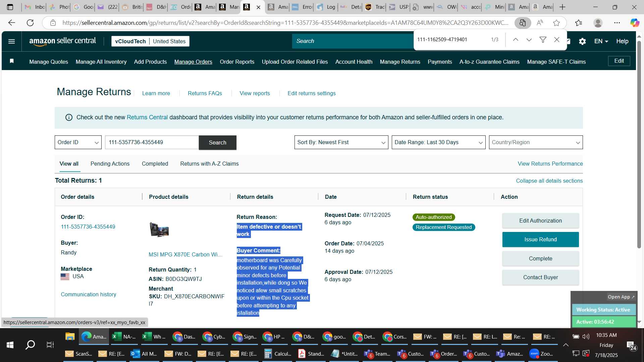The width and height of the screenshot is (644, 362).
Task: Click the motherboard product thumbnail
Action: tap(159, 230)
